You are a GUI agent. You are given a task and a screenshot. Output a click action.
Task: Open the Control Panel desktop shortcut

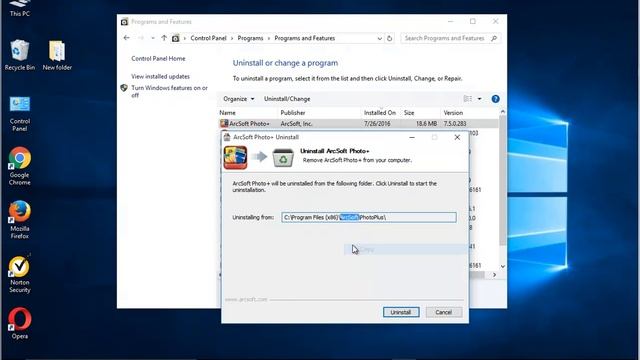19,114
